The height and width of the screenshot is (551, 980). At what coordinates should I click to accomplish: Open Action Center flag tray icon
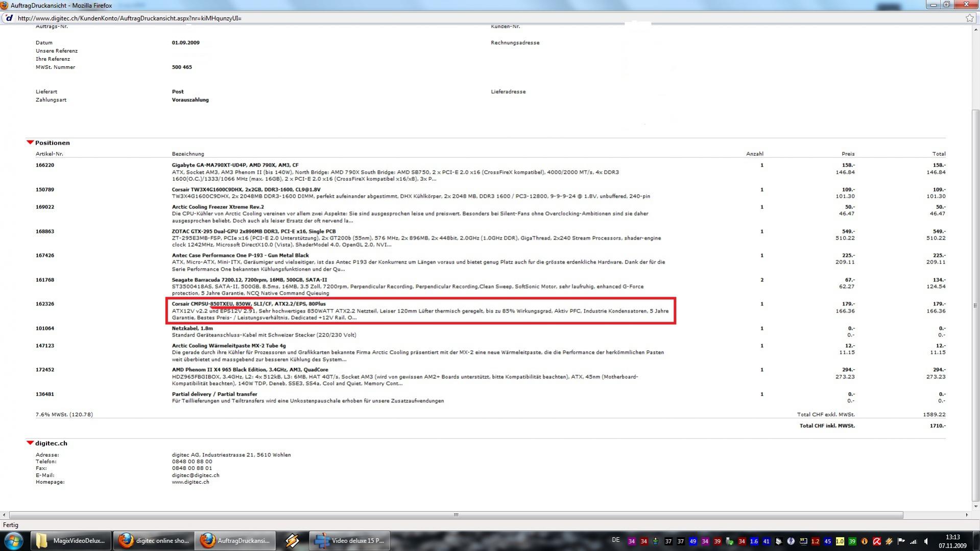click(x=901, y=541)
